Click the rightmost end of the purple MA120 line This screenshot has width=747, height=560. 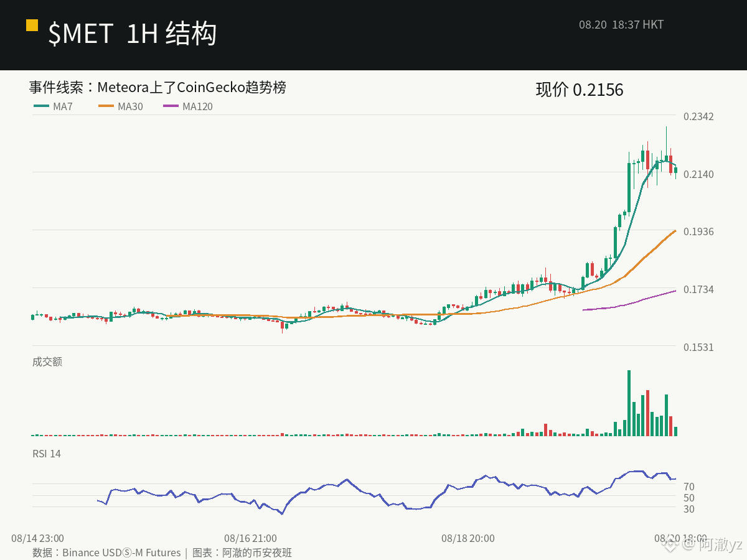point(675,291)
